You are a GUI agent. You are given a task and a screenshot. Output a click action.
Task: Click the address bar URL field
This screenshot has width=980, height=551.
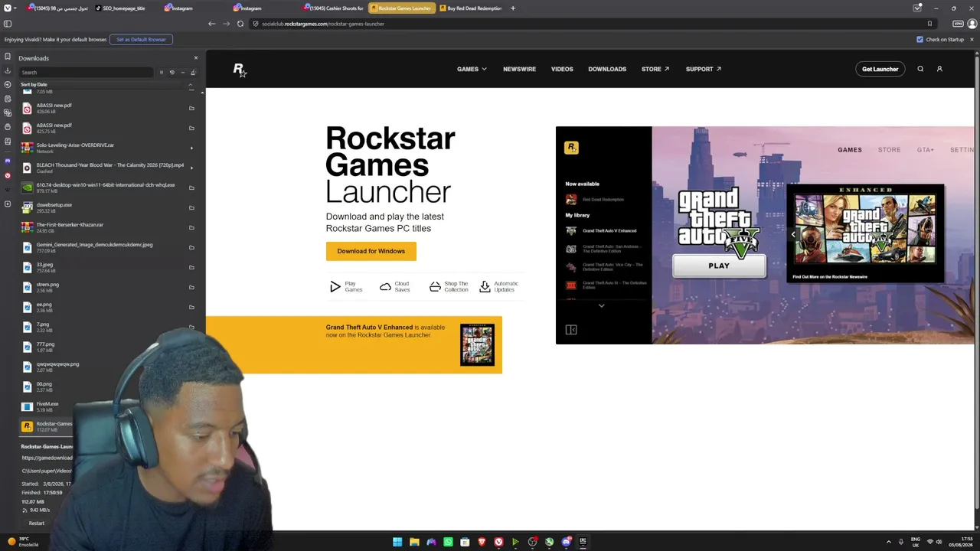[590, 24]
